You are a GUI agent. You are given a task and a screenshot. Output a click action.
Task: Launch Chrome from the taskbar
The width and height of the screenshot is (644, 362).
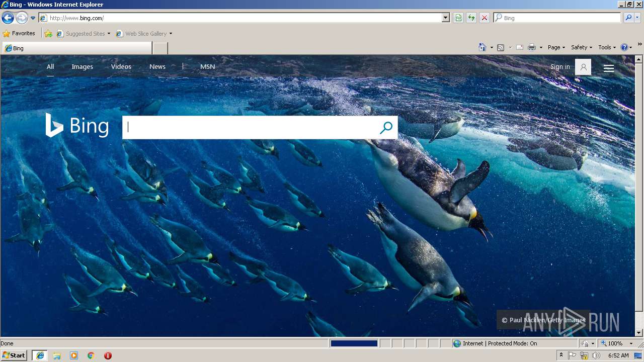pyautogui.click(x=91, y=355)
